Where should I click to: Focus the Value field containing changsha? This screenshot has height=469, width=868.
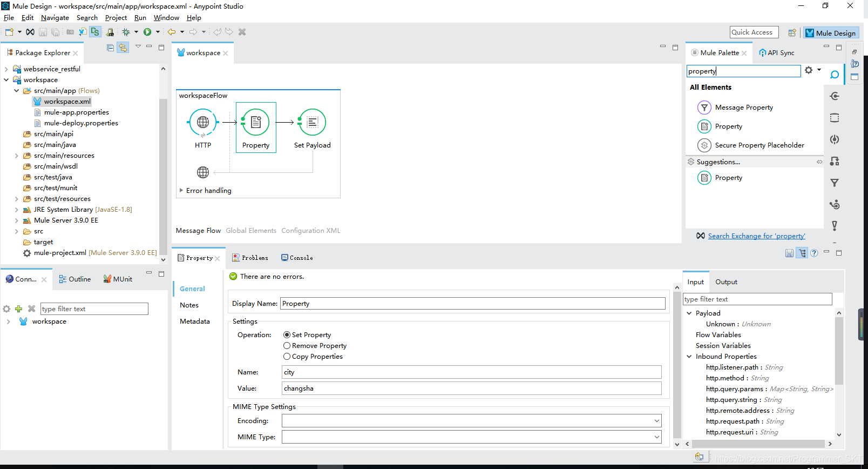pyautogui.click(x=472, y=388)
